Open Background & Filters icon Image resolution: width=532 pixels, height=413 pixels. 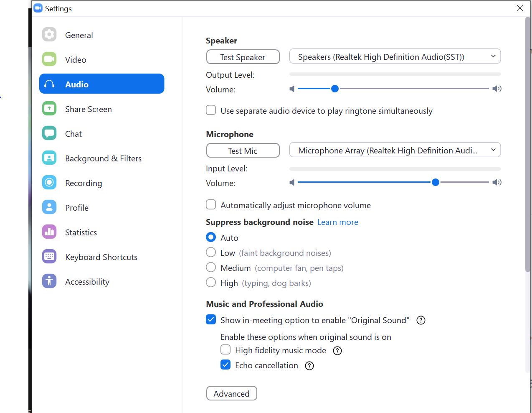(x=49, y=158)
